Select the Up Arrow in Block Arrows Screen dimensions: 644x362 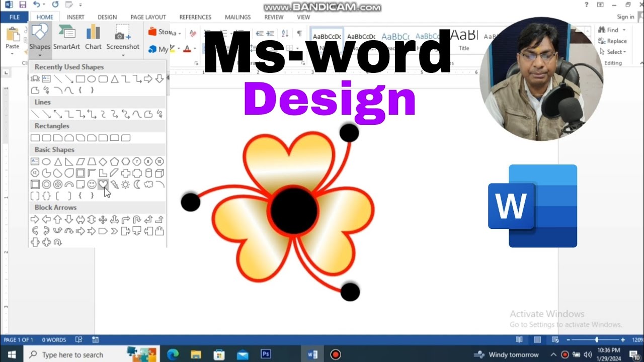click(x=57, y=220)
